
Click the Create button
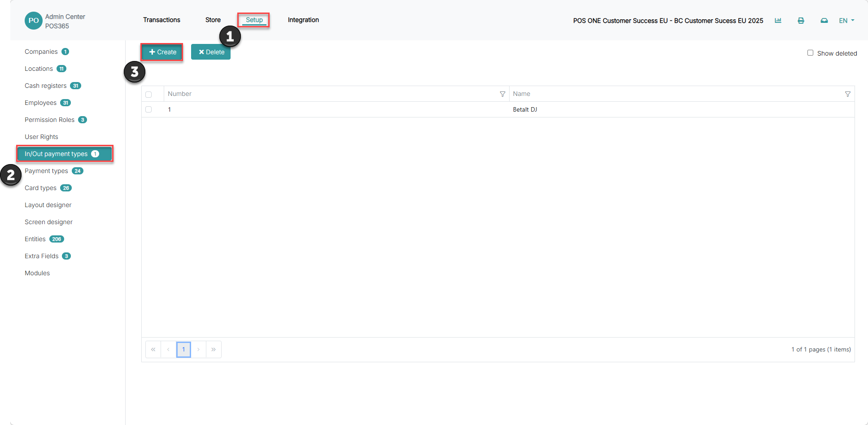point(162,52)
